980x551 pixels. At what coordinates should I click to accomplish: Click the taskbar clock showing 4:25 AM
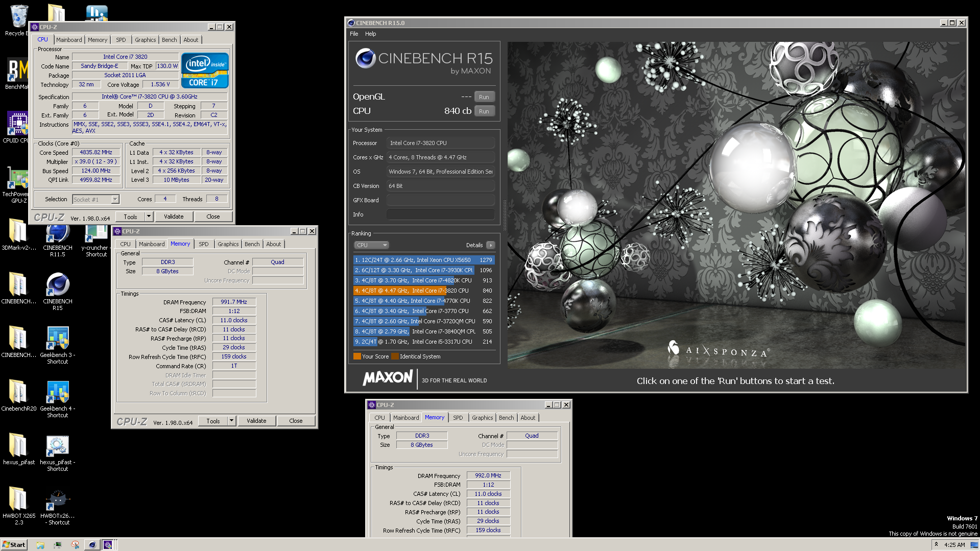point(954,545)
